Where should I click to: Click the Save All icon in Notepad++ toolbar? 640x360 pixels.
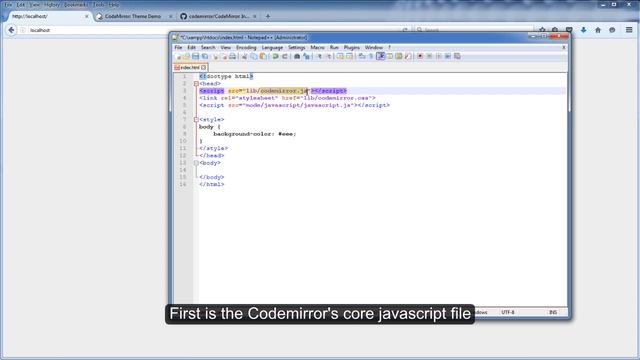tap(205, 56)
